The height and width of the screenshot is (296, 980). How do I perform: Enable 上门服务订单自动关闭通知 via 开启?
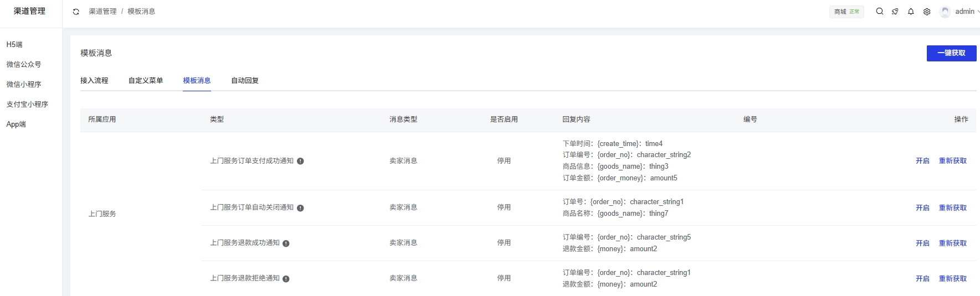(922, 208)
